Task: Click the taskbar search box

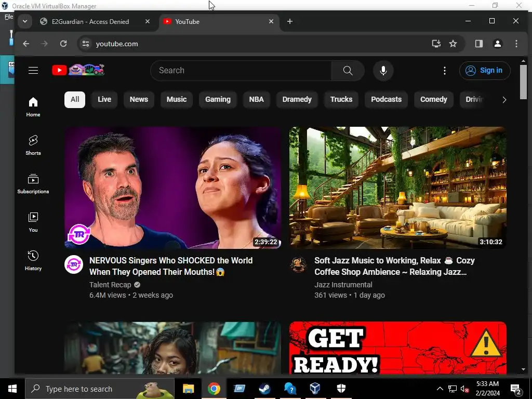Action: pos(100,389)
